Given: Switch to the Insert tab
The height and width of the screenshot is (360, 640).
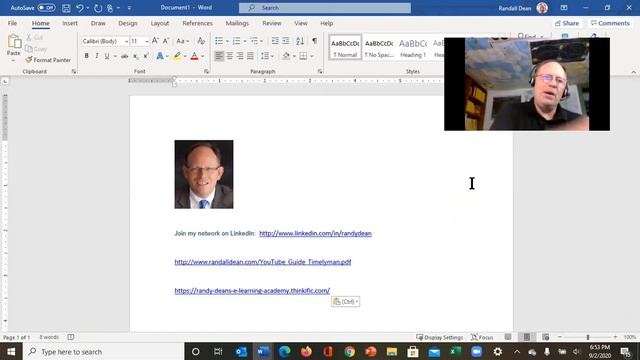Looking at the screenshot, I should (x=70, y=23).
